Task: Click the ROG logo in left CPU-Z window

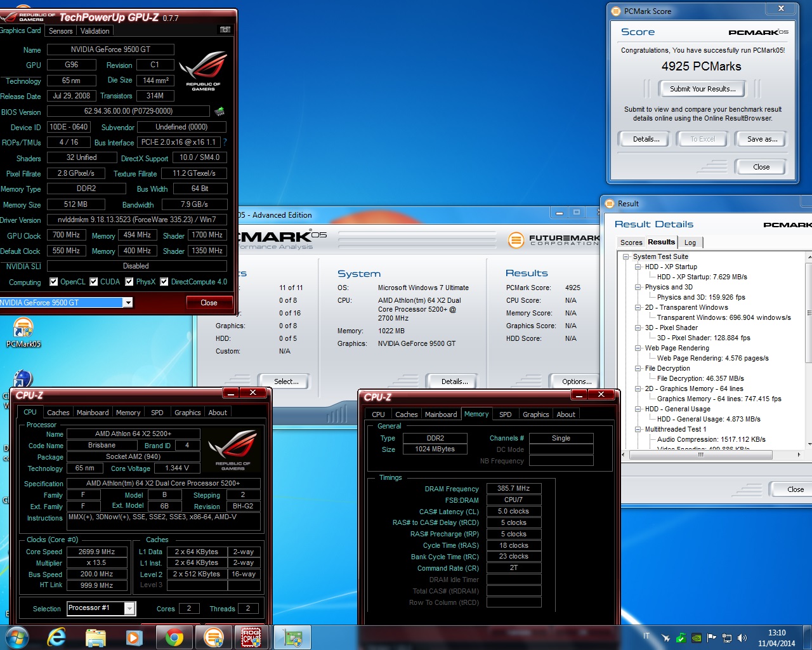Action: [232, 449]
